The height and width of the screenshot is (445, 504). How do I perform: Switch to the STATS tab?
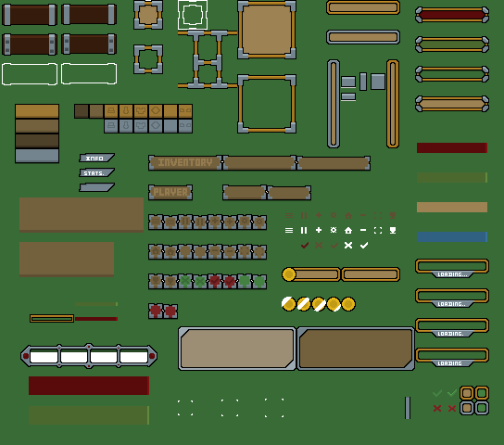[x=96, y=172]
